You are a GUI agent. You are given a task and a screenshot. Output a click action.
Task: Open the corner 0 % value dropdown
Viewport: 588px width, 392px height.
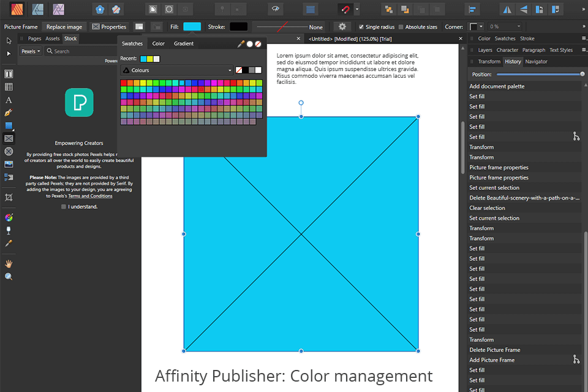point(505,26)
